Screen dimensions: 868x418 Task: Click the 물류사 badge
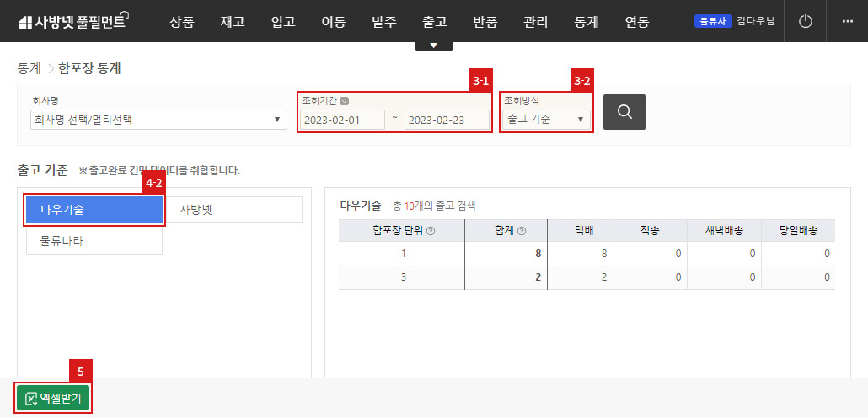coord(713,22)
